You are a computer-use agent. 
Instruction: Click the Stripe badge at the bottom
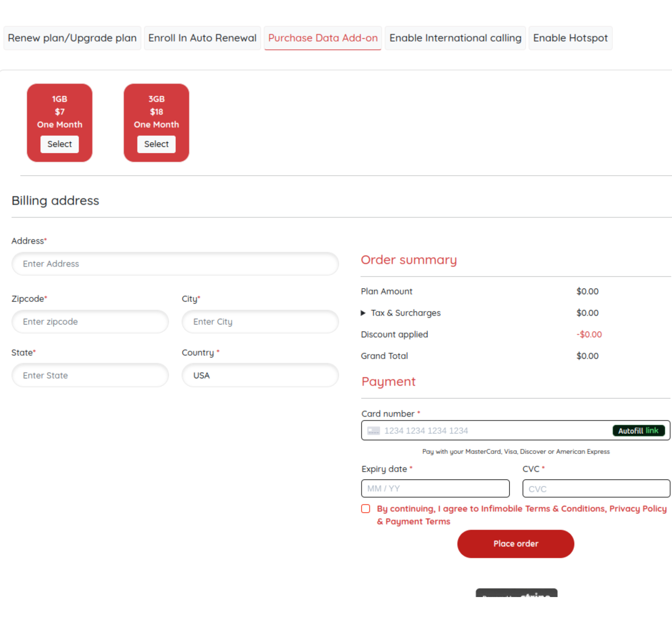point(516,593)
